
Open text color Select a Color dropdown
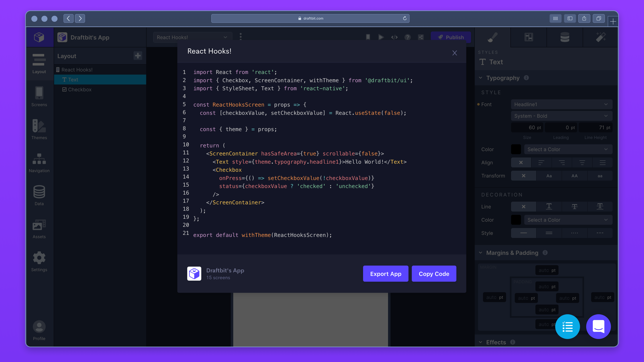[x=568, y=149]
